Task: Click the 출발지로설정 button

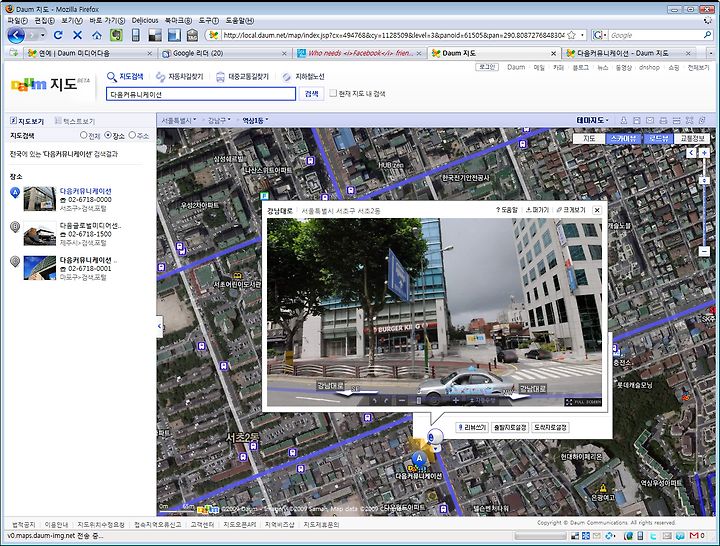Action: (510, 428)
